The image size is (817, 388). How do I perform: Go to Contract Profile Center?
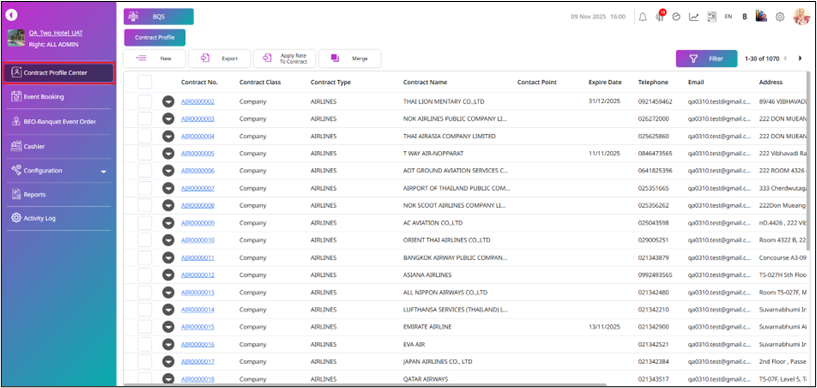coord(58,73)
